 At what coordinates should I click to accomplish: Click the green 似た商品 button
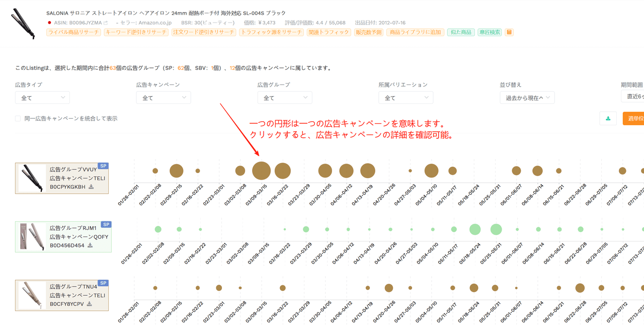click(461, 32)
